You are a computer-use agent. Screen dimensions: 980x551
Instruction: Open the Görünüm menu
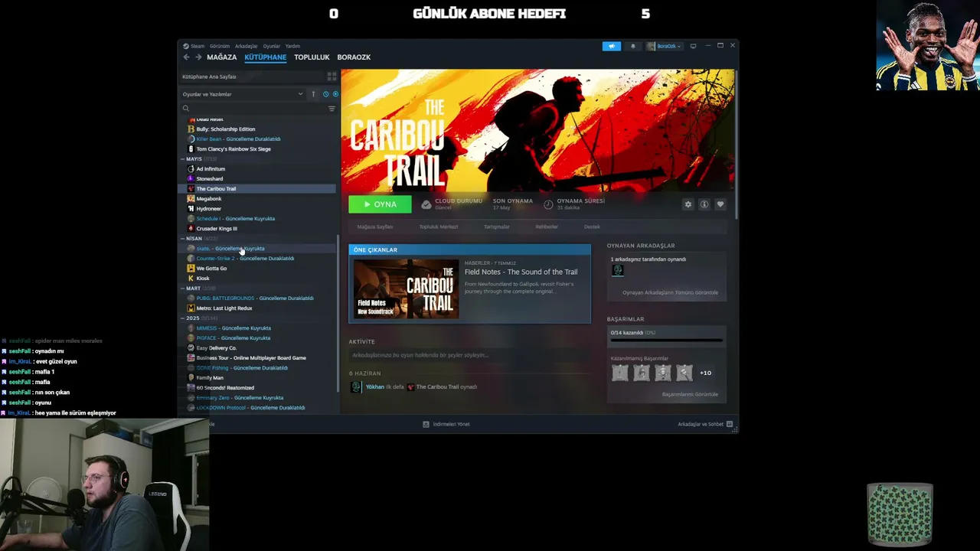tap(220, 46)
